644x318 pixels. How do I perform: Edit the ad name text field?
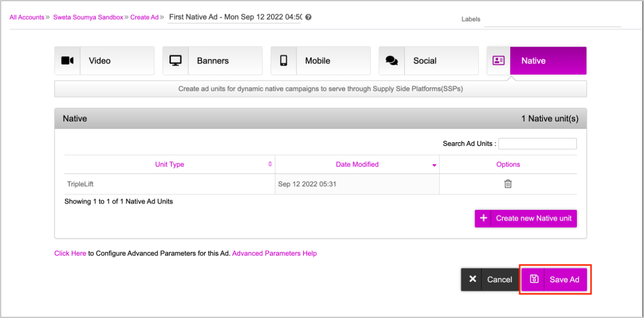pos(234,17)
